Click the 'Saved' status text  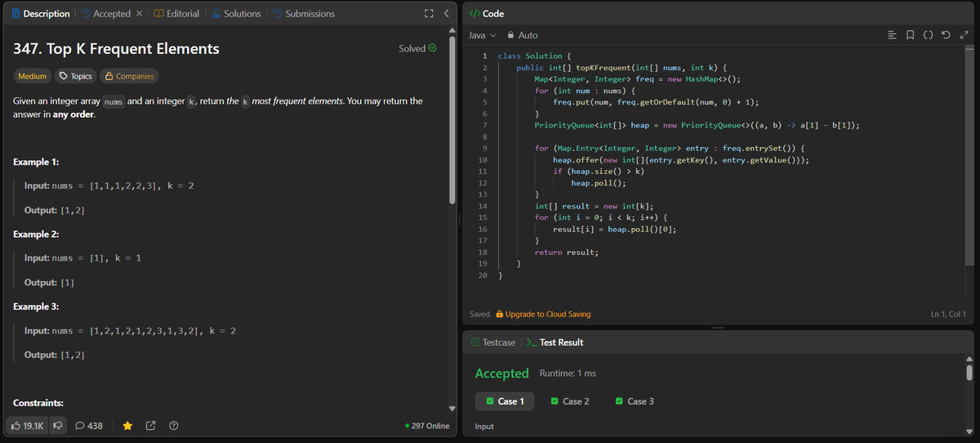[480, 315]
